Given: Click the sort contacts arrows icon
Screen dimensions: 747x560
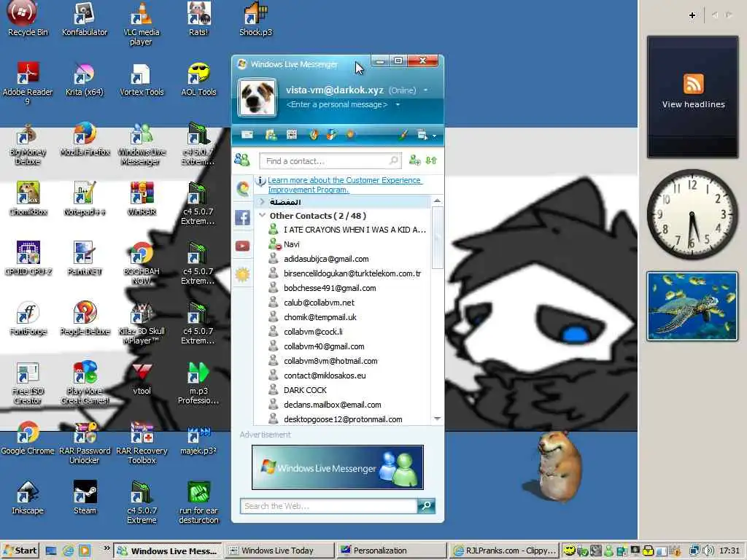Looking at the screenshot, I should pos(431,160).
